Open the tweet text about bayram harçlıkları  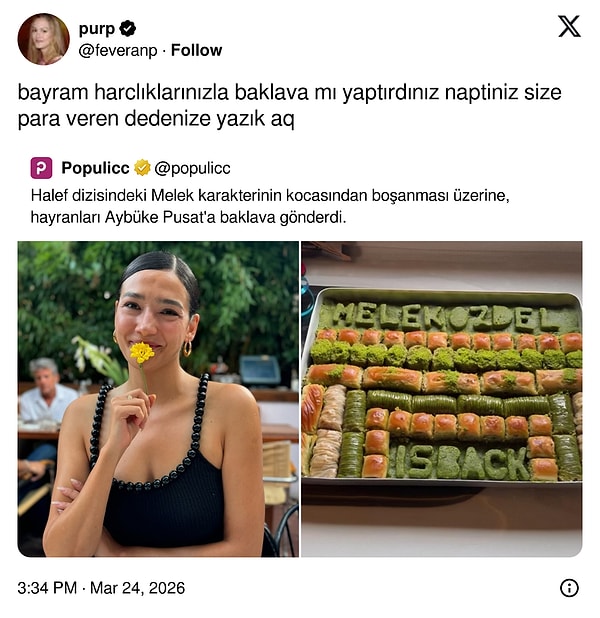pos(289,105)
